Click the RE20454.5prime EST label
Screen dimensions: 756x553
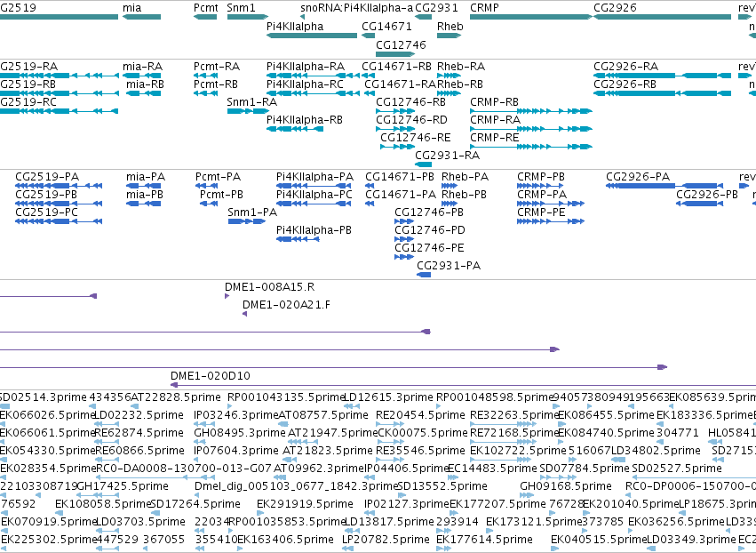pyautogui.click(x=420, y=415)
